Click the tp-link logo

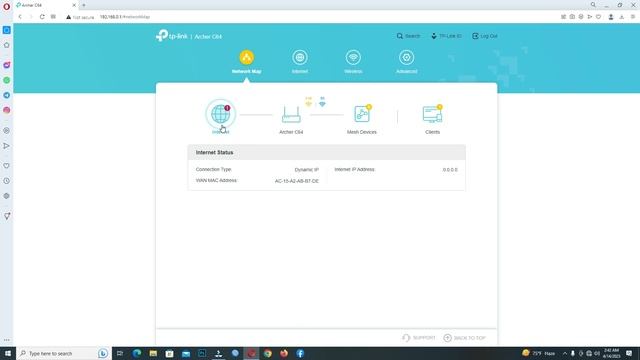[171, 36]
